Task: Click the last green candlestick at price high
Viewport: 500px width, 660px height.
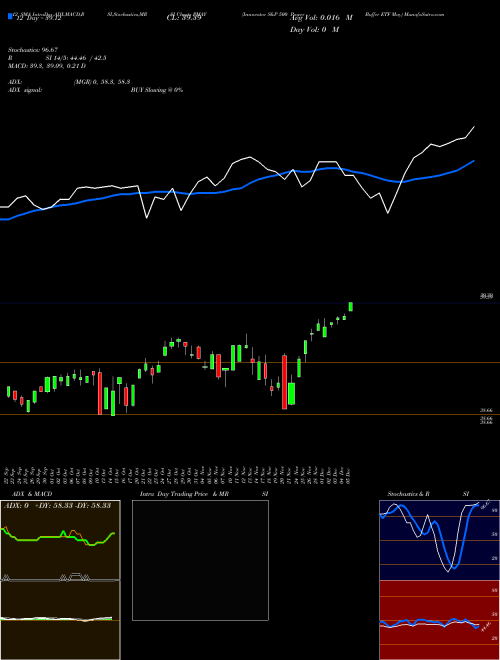Action: pos(351,306)
